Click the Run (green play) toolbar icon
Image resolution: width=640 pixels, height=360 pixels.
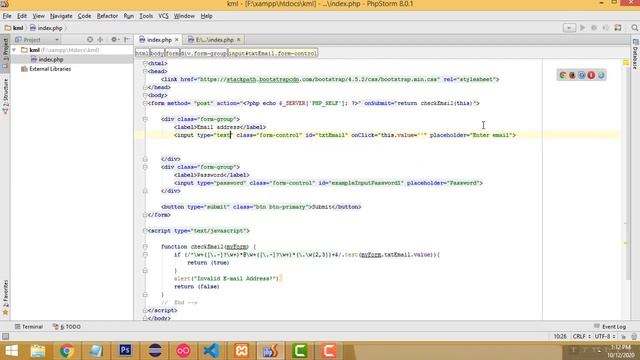(582, 28)
